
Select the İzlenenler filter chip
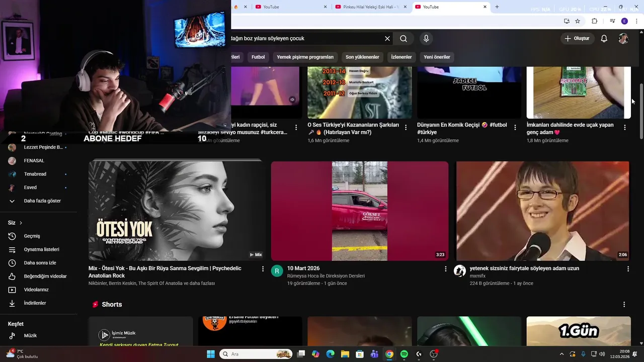tap(401, 57)
